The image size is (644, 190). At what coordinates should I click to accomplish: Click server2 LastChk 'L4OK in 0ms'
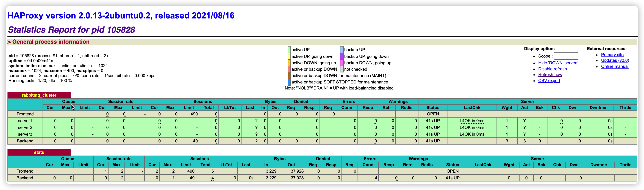click(x=472, y=127)
